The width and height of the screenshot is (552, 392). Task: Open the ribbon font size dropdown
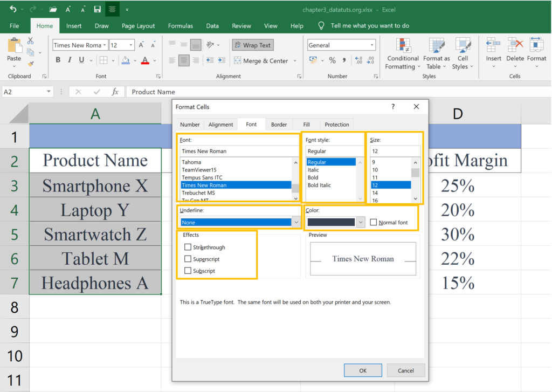coord(130,45)
